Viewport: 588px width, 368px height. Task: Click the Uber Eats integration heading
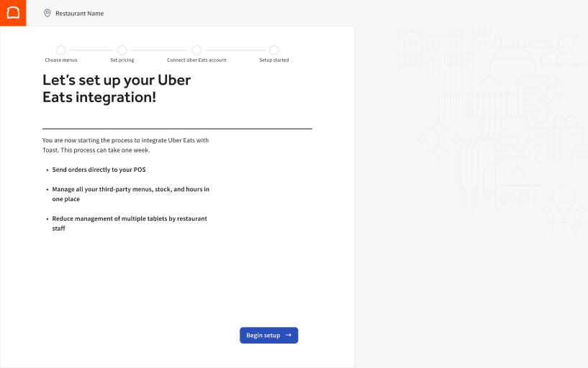point(117,88)
